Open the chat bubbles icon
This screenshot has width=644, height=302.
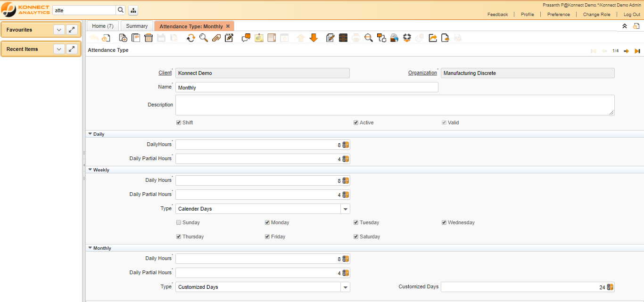pyautogui.click(x=246, y=38)
